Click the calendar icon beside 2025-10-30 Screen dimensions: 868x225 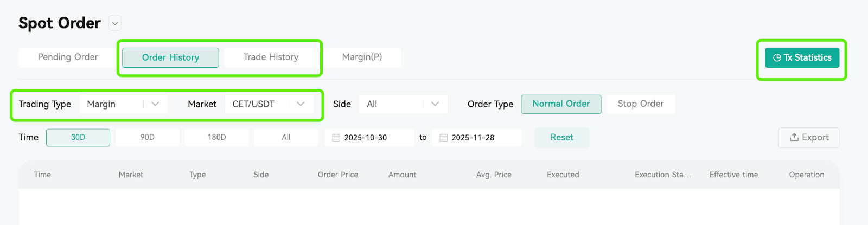336,138
